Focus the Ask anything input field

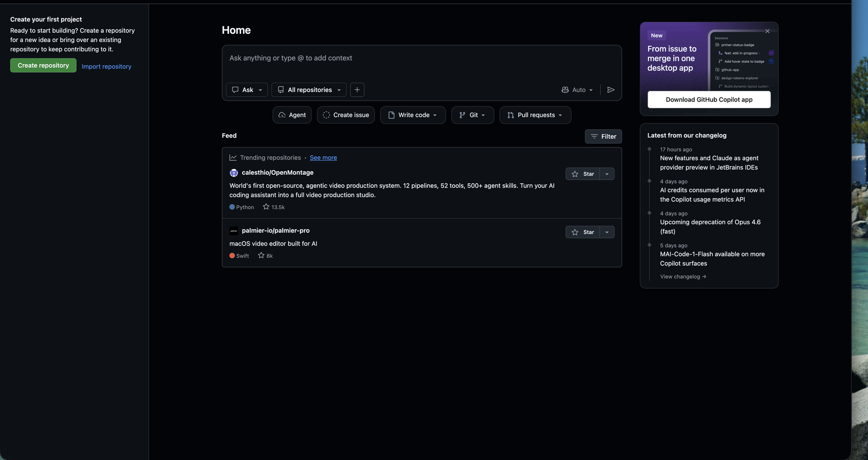click(421, 58)
